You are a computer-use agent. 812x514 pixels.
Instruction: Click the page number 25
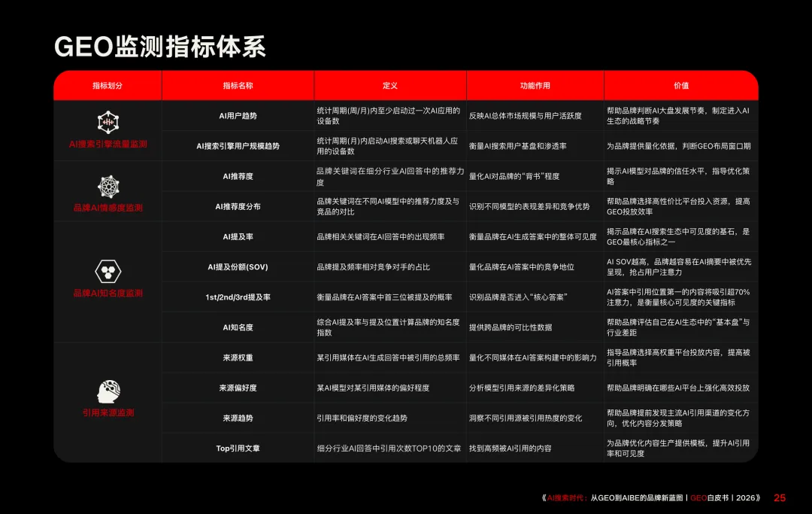tap(780, 498)
